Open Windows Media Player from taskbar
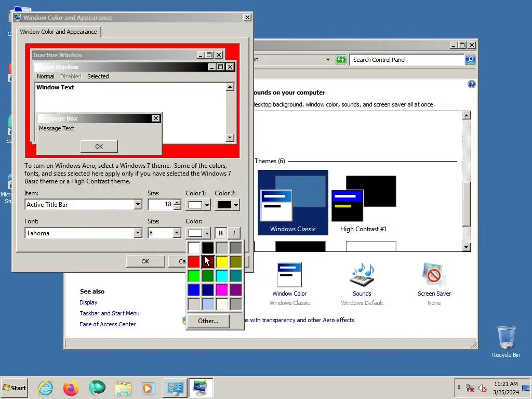The image size is (532, 399). (x=148, y=388)
